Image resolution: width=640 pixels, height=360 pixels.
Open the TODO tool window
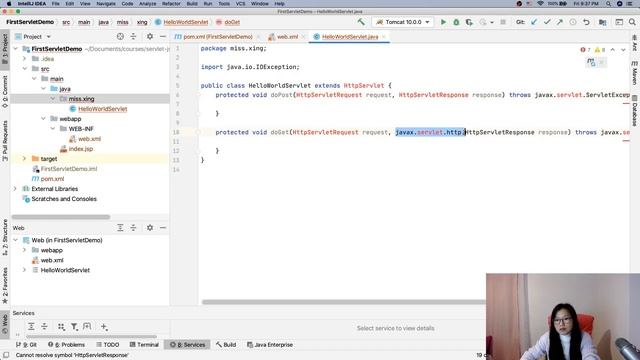(x=108, y=345)
